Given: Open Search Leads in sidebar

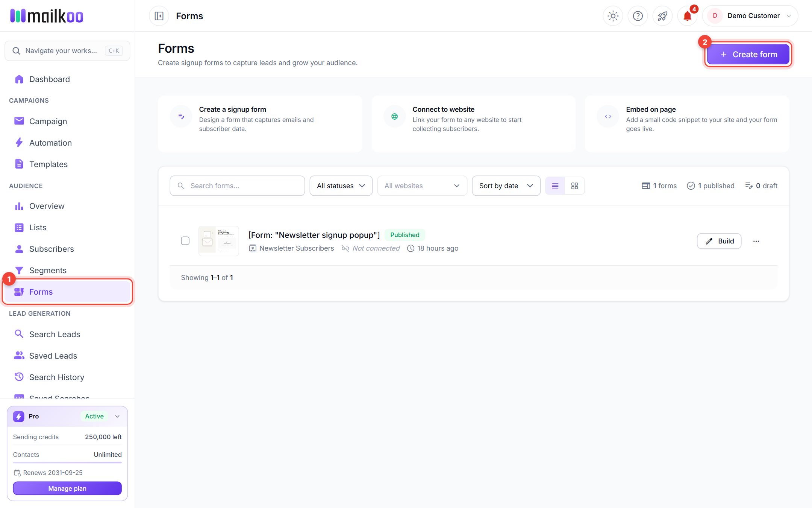Looking at the screenshot, I should pos(67,334).
